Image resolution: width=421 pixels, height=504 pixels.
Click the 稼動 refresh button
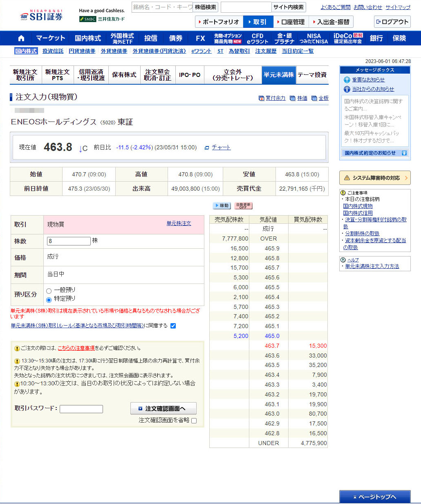point(222,205)
